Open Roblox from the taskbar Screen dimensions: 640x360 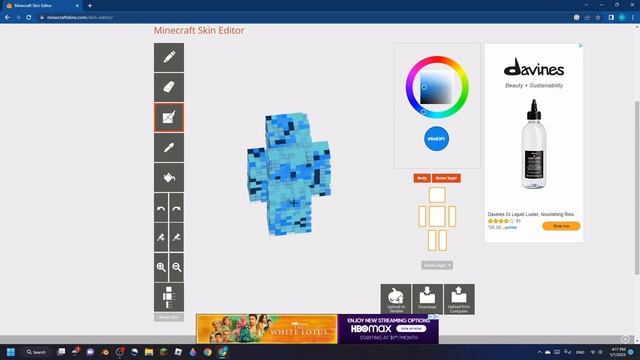(x=178, y=352)
